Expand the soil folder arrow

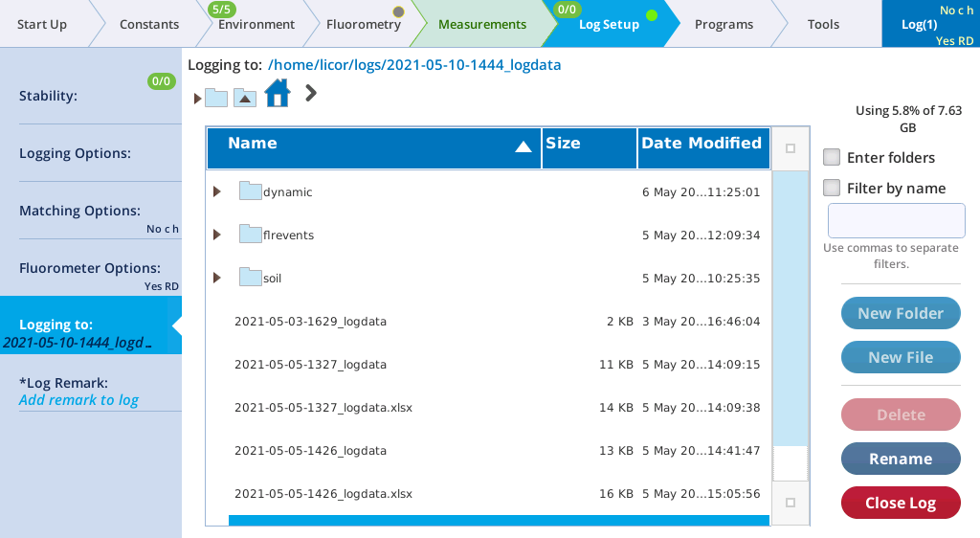[x=217, y=278]
